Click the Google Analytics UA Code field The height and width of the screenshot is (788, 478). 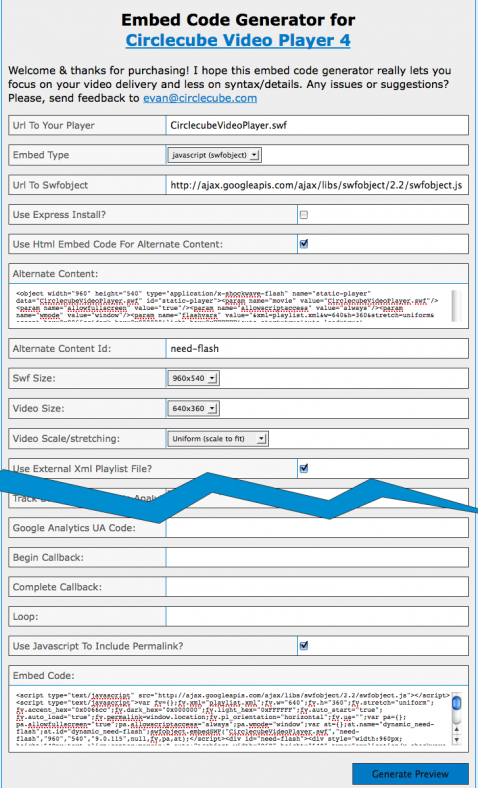pyautogui.click(x=317, y=528)
